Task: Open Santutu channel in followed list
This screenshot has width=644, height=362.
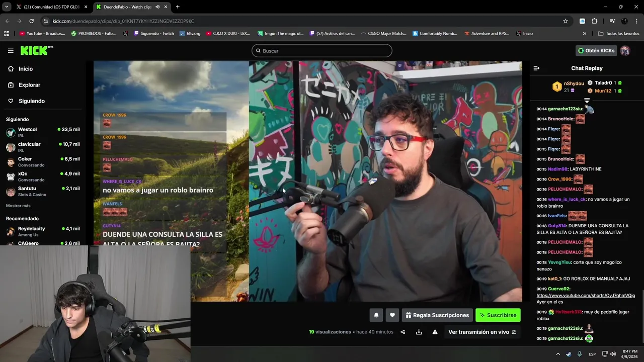Action: [43, 191]
